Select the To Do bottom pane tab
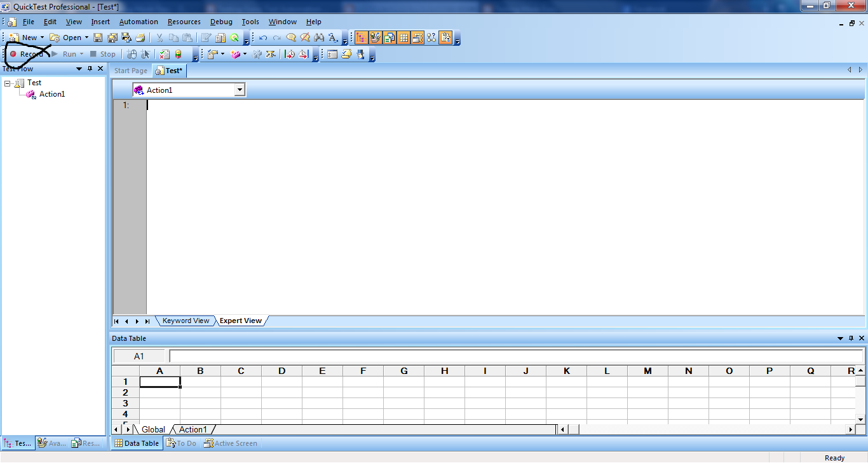The image size is (868, 463). point(181,443)
